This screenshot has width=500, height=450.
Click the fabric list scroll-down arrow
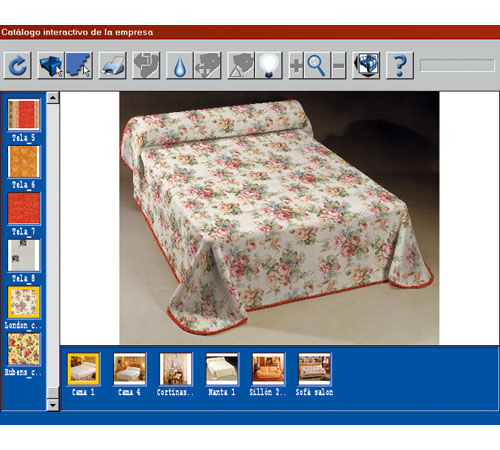pyautogui.click(x=53, y=405)
